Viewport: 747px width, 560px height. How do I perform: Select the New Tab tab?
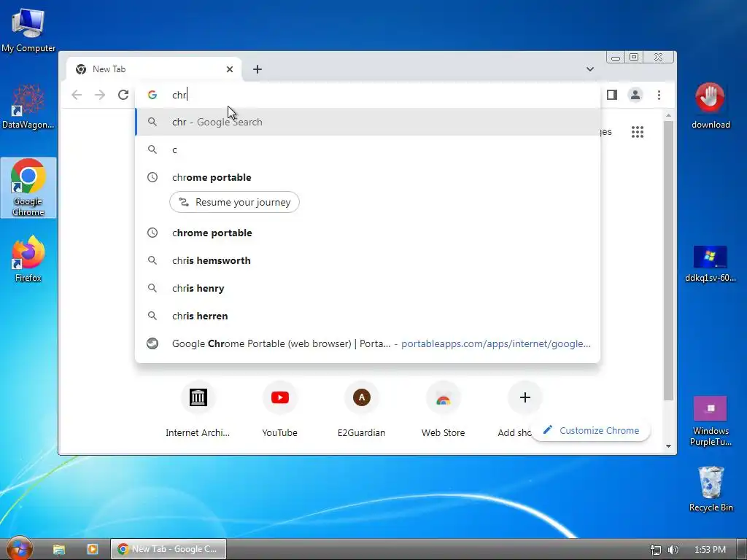[x=154, y=69]
